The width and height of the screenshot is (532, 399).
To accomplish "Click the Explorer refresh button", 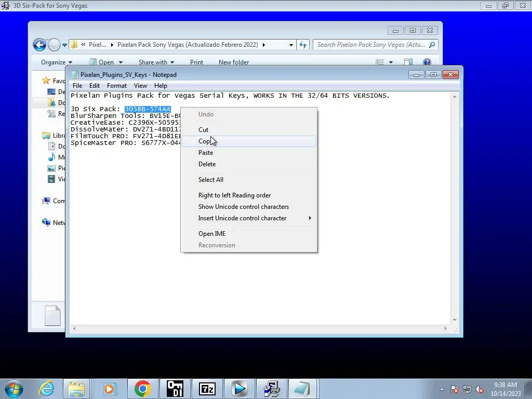I will point(303,45).
